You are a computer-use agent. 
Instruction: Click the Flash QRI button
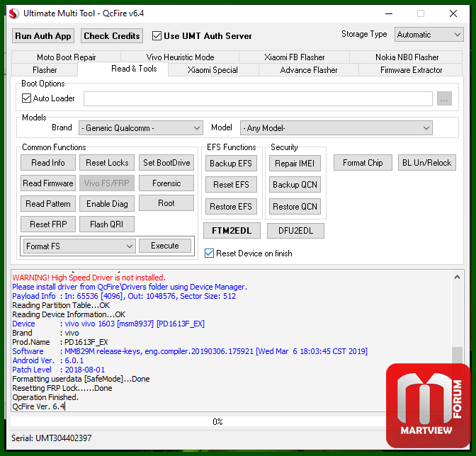pos(107,224)
